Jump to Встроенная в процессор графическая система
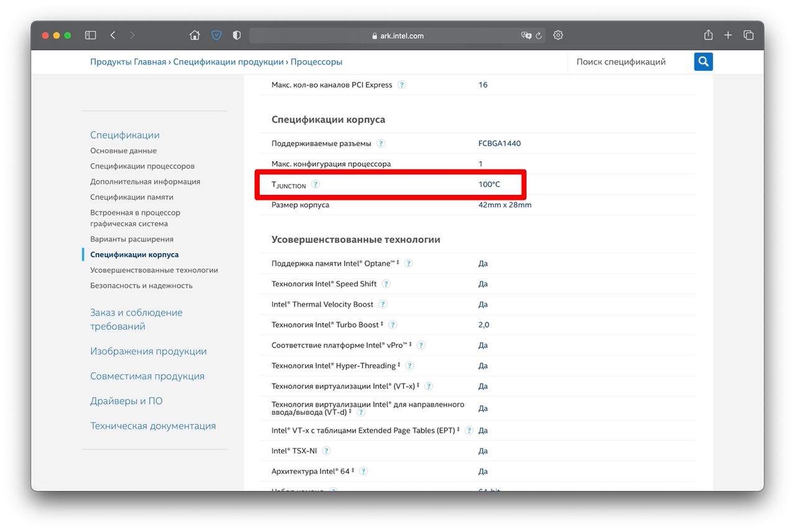Screen dimensions: 795x532 coord(135,218)
